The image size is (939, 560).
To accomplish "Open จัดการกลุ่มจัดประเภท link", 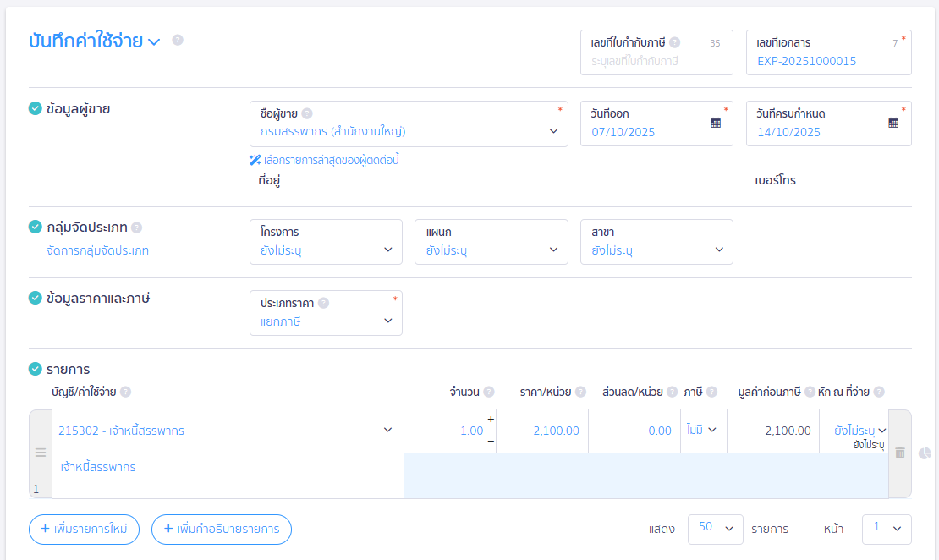I will [x=97, y=250].
